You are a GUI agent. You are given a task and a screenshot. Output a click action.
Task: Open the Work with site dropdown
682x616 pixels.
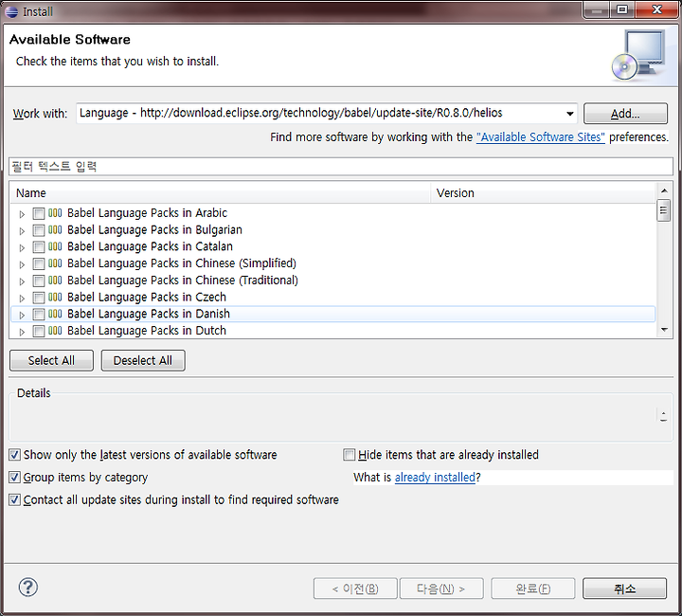pos(569,114)
